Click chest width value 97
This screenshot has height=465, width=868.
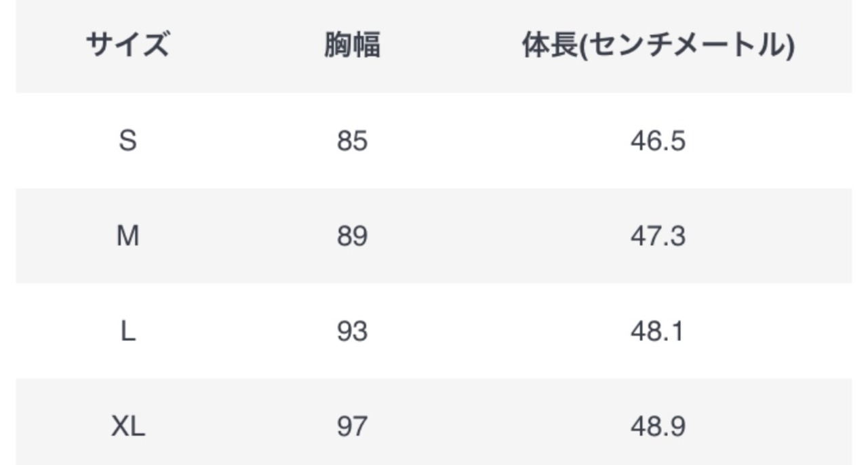pos(352,426)
